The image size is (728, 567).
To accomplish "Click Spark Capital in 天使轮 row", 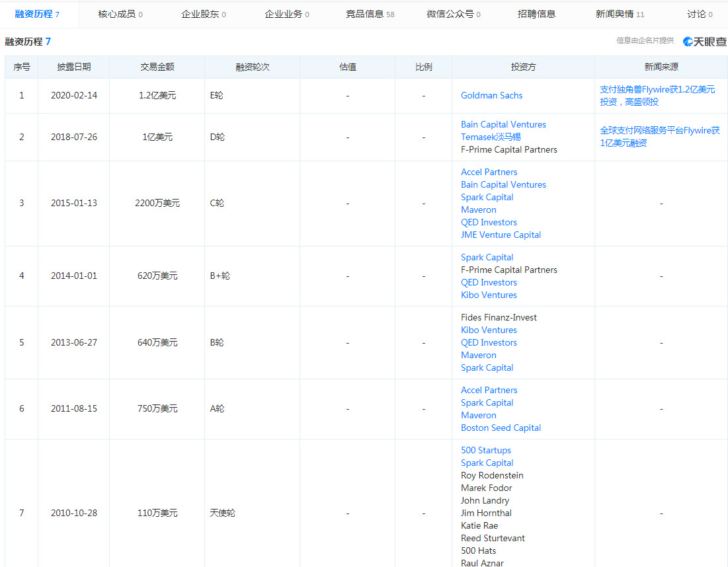I will [x=487, y=463].
